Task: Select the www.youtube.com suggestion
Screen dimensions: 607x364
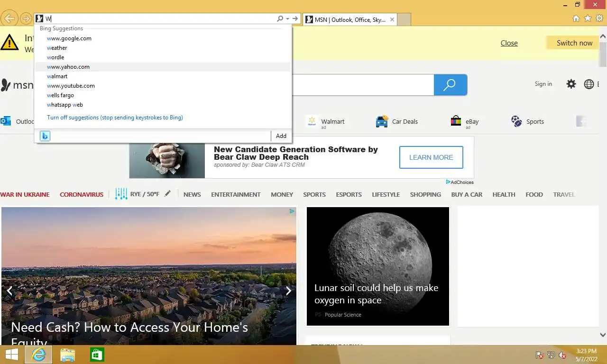Action: [163, 86]
